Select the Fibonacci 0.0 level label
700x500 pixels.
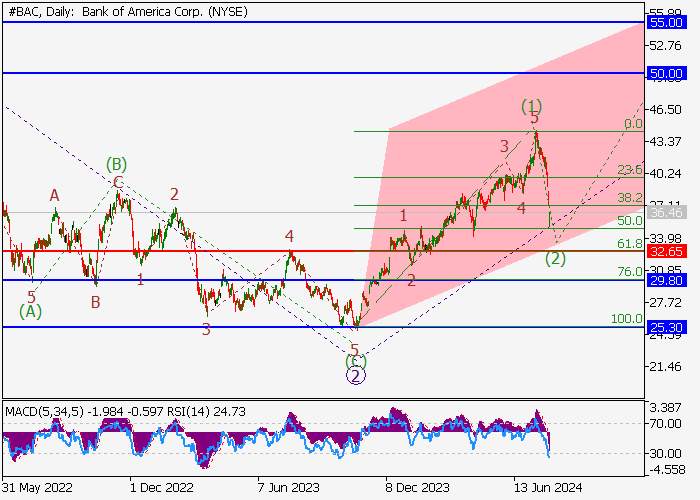point(633,124)
